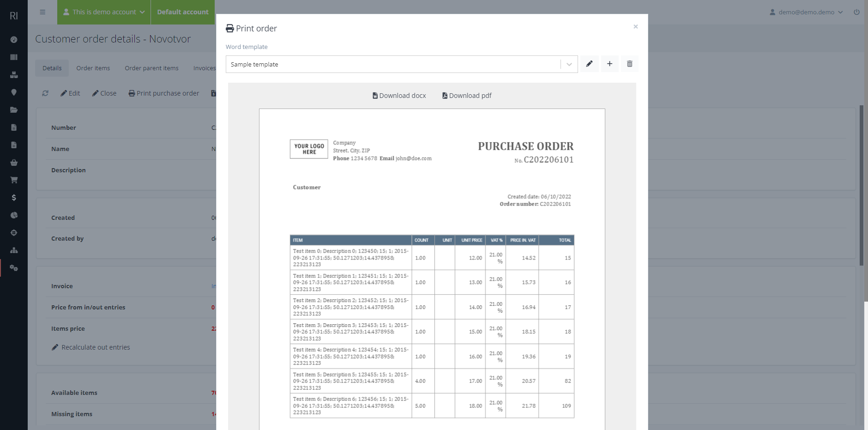Edit the selected Word template pencil icon
The image size is (868, 430).
589,64
